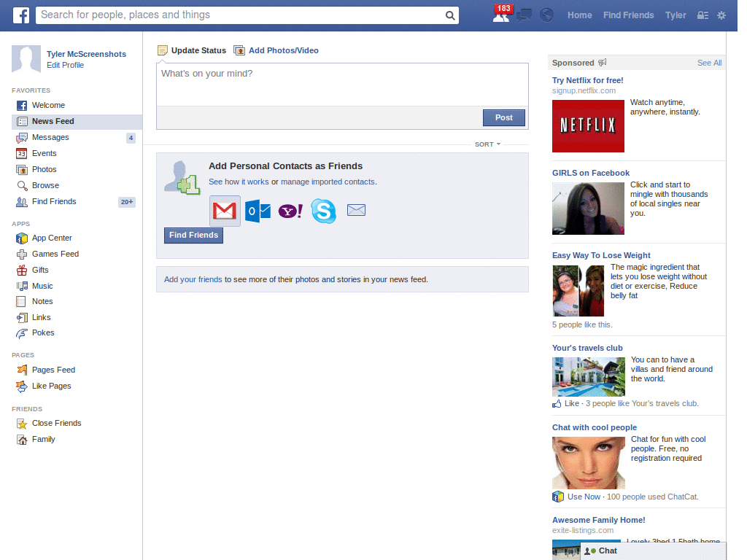Viewport: 747px width, 560px height.
Task: Open Tyler McScreenshots name link
Action: point(86,54)
